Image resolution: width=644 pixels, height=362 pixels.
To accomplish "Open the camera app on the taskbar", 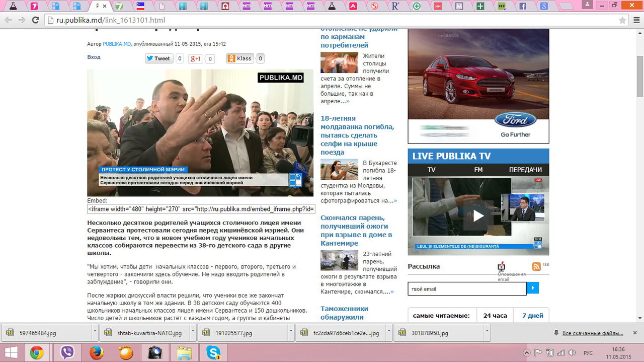I will click(155, 352).
